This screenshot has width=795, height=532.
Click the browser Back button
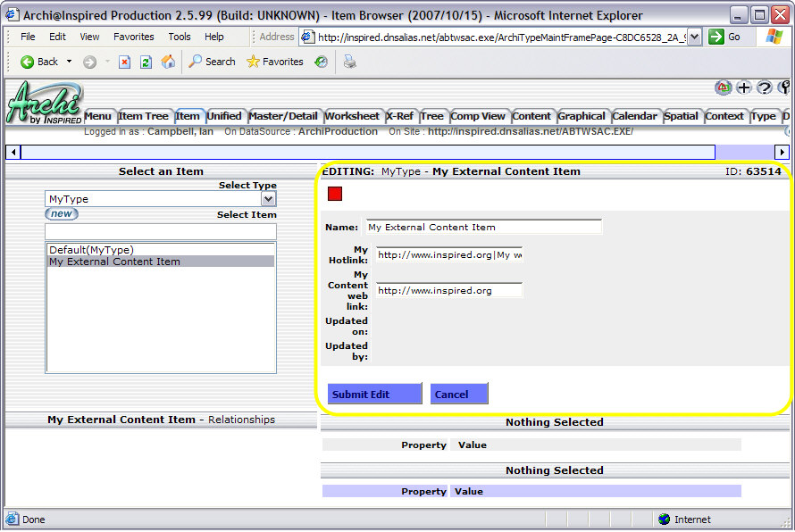click(39, 62)
